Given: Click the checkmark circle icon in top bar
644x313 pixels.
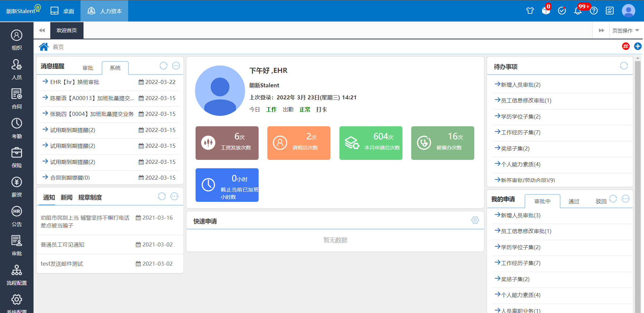Looking at the screenshot, I should 562,11.
